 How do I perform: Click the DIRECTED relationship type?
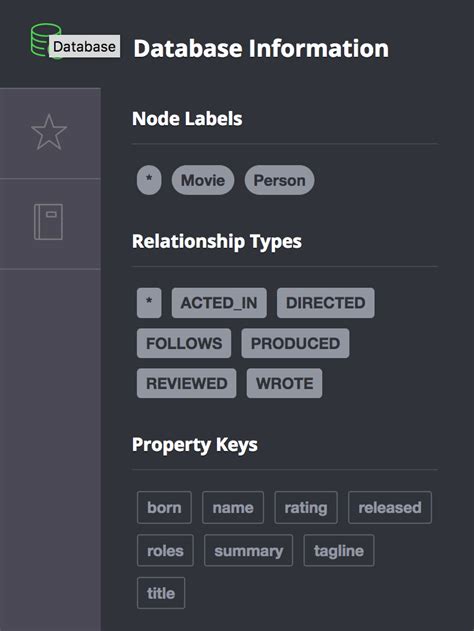326,303
